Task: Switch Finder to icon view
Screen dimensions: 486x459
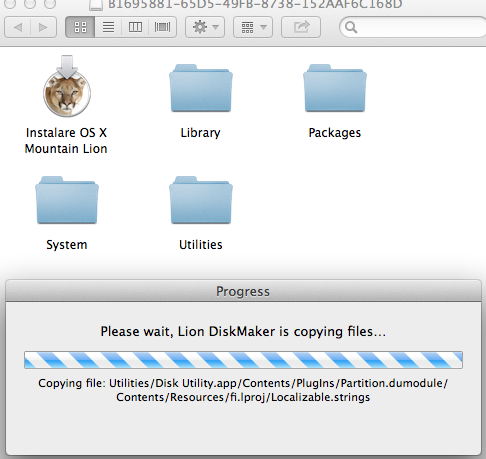Action: pos(80,27)
